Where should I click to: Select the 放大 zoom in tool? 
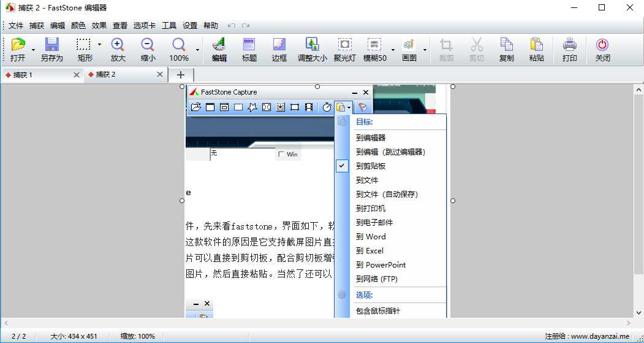click(118, 49)
